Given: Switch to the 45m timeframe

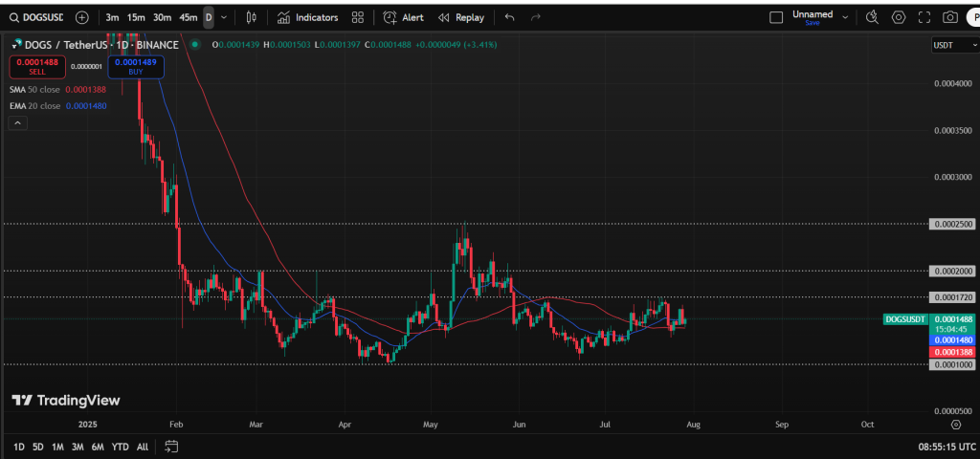Looking at the screenshot, I should (189, 17).
